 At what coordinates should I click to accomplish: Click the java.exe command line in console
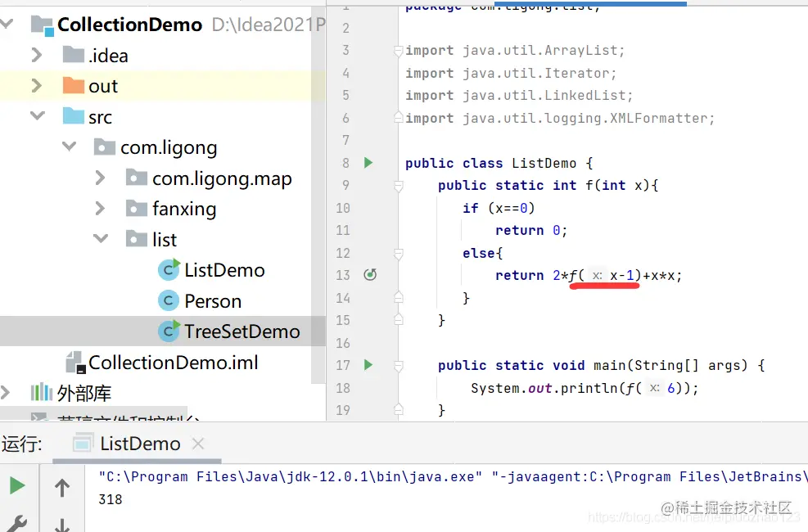290,477
